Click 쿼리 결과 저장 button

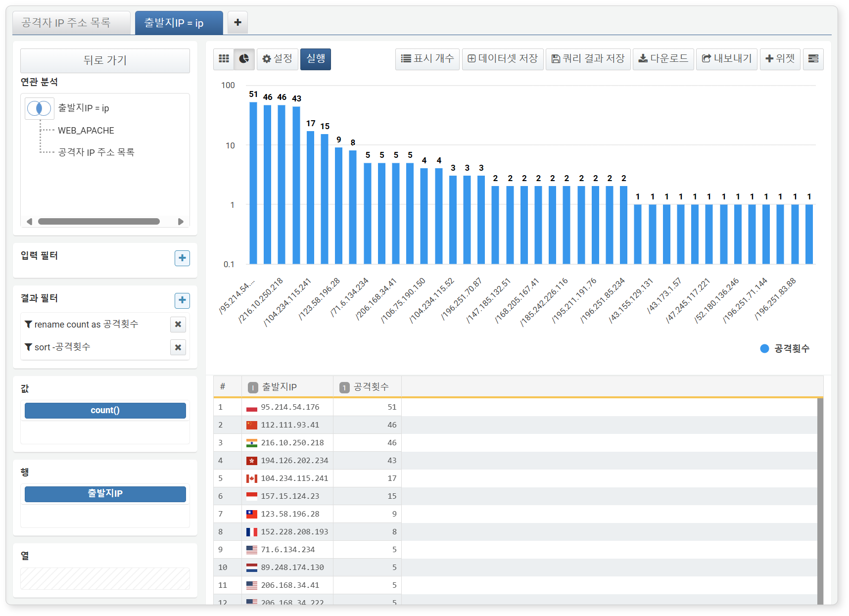(x=588, y=59)
